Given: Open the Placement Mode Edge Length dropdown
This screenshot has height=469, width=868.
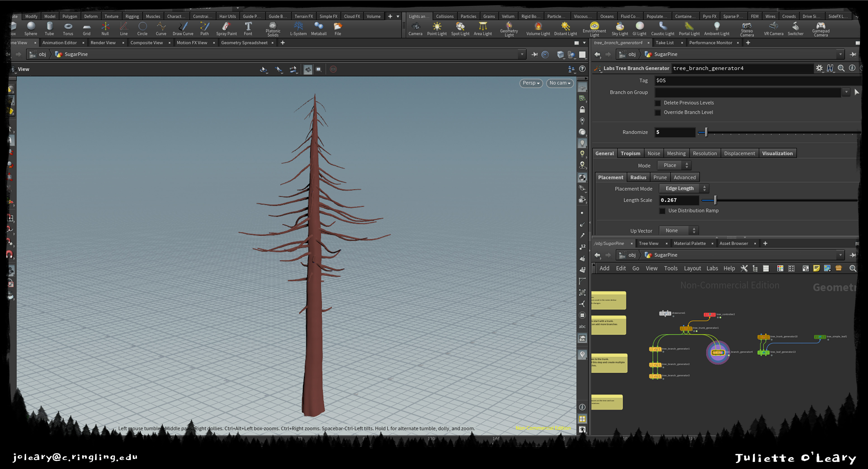Looking at the screenshot, I should coord(684,188).
